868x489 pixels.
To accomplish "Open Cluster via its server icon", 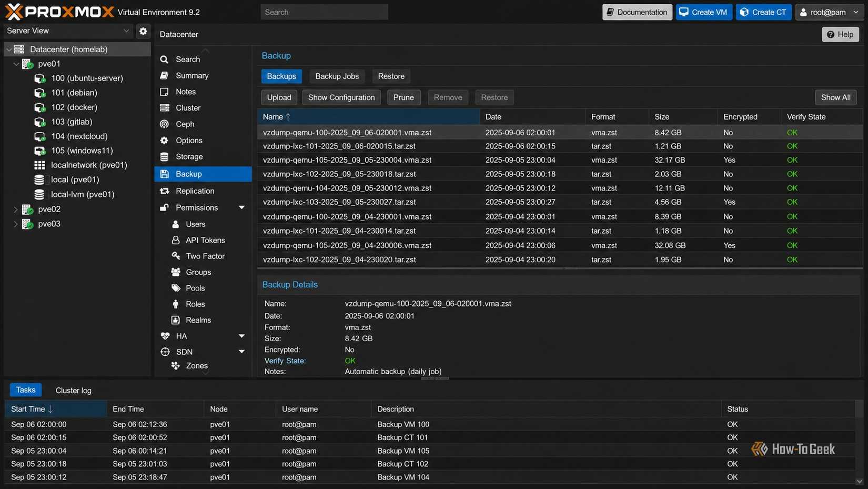I will coord(165,108).
